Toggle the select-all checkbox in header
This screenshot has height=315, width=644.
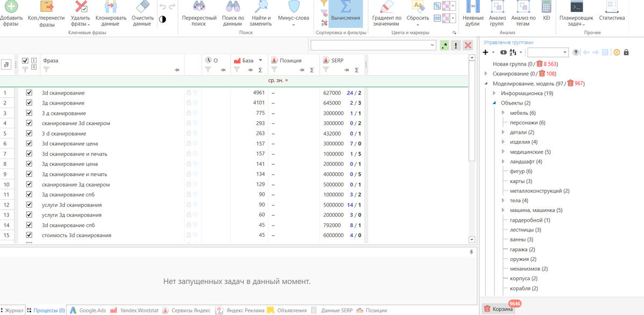click(25, 60)
